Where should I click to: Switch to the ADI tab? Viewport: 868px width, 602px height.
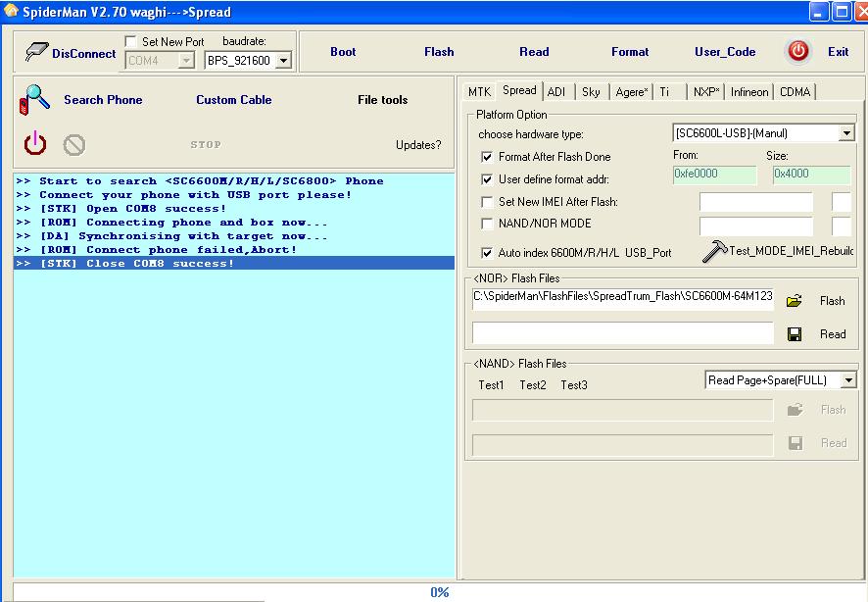click(x=556, y=92)
